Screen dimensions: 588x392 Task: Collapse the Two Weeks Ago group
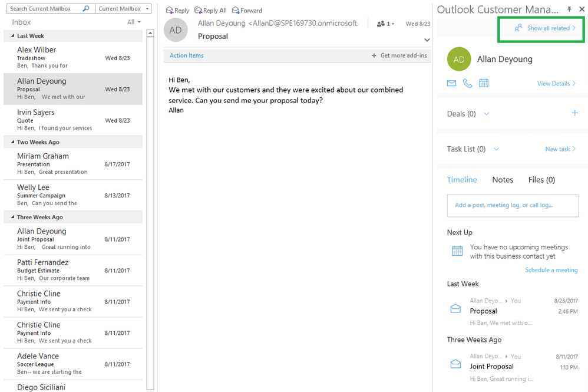[x=13, y=142]
